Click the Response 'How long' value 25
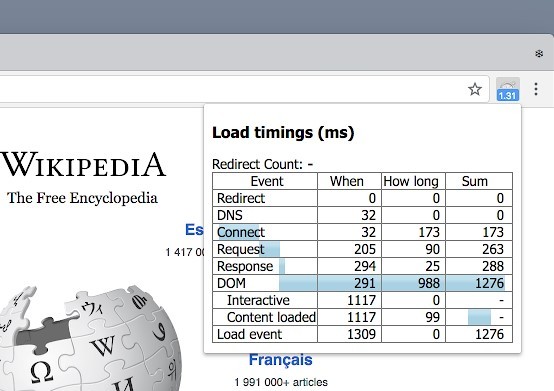The height and width of the screenshot is (391, 554). coord(432,266)
